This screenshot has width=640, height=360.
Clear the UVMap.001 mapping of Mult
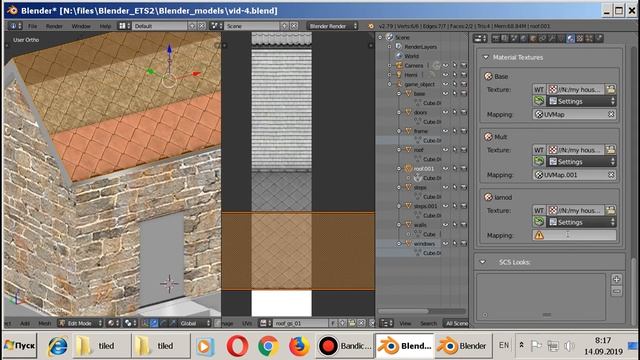point(611,175)
